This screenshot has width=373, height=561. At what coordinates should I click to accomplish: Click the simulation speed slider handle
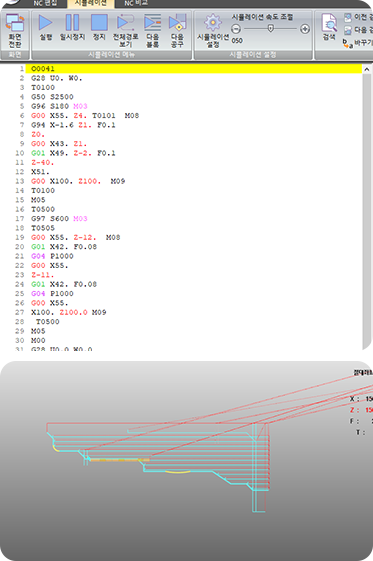tap(271, 28)
